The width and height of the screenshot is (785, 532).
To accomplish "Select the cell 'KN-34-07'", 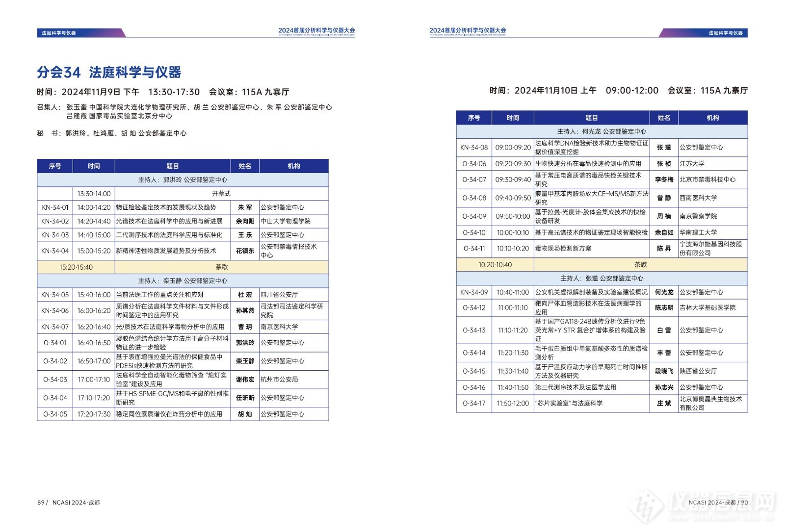I will [55, 327].
